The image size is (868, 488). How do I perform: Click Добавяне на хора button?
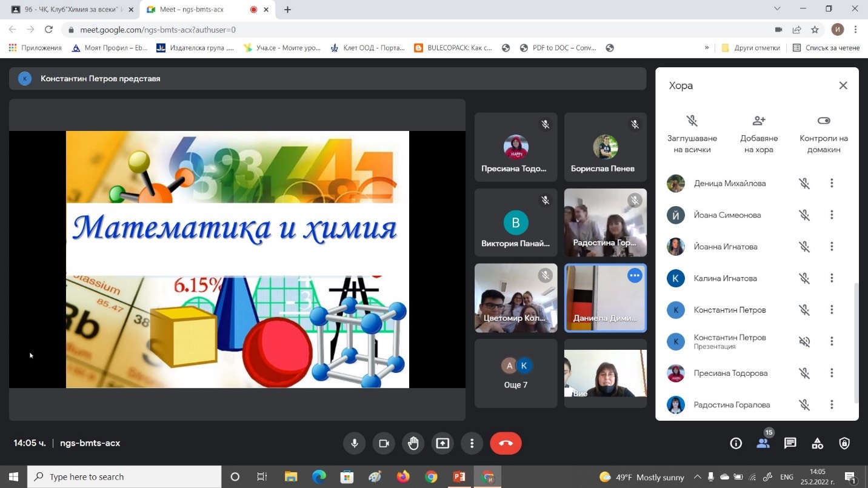[x=758, y=135]
